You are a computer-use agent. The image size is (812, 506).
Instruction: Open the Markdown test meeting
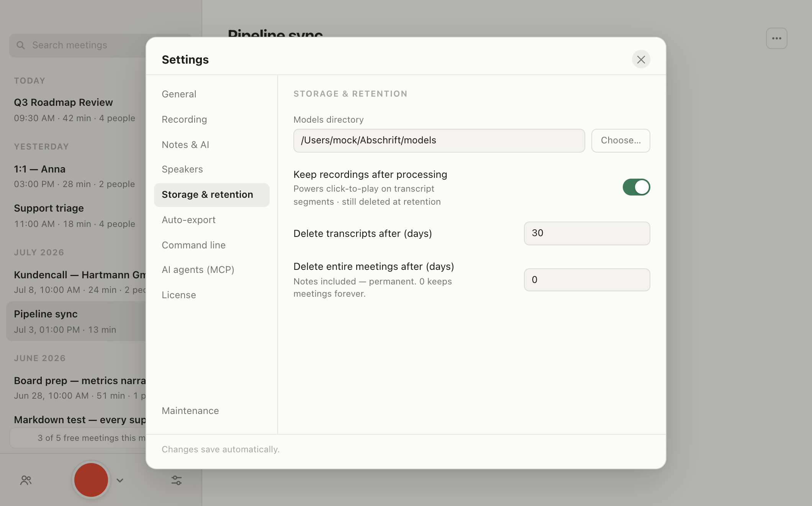tap(76, 420)
